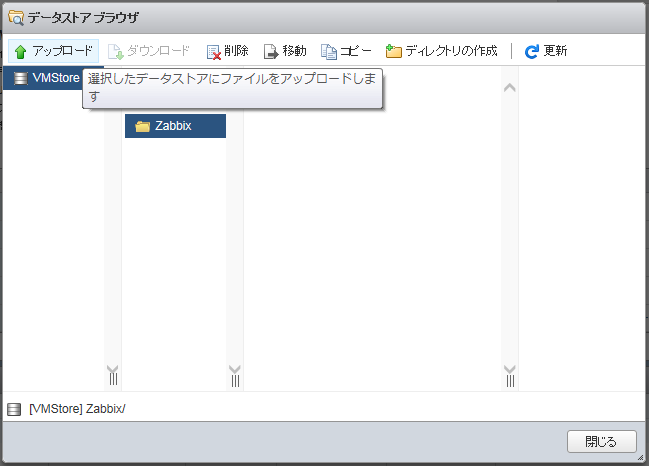This screenshot has height=466, width=649.
Task: Click the コピー copy icon
Action: [x=329, y=51]
